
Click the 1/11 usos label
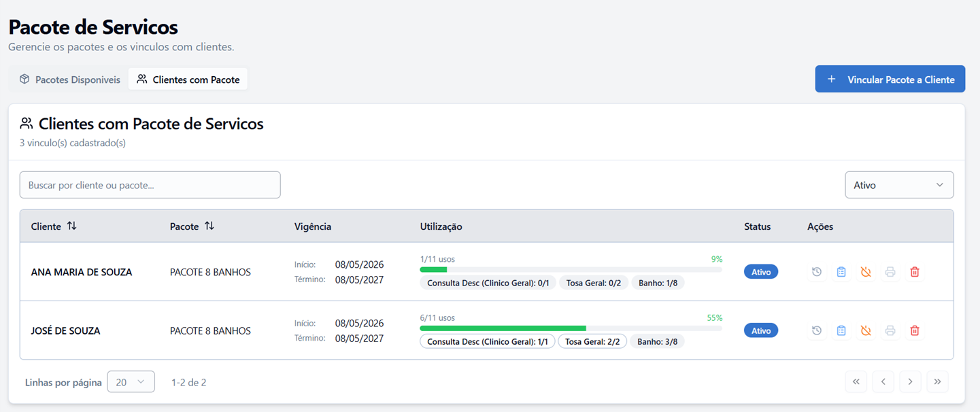click(x=437, y=259)
